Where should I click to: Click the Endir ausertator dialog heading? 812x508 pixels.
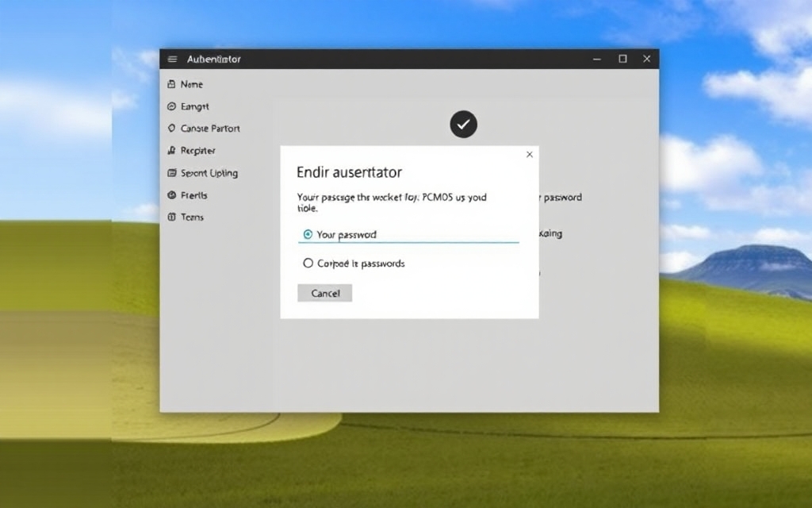point(349,172)
